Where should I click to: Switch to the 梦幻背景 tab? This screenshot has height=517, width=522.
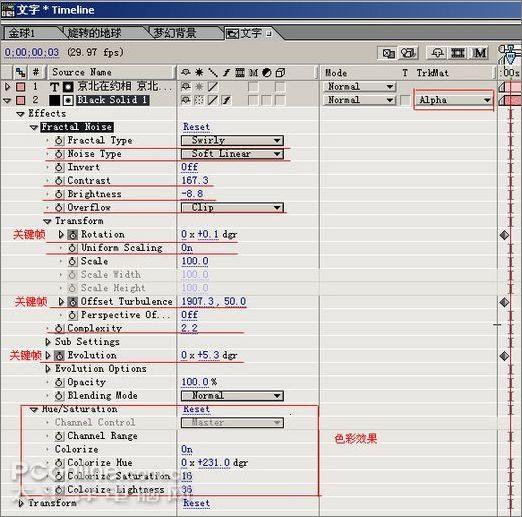(175, 33)
